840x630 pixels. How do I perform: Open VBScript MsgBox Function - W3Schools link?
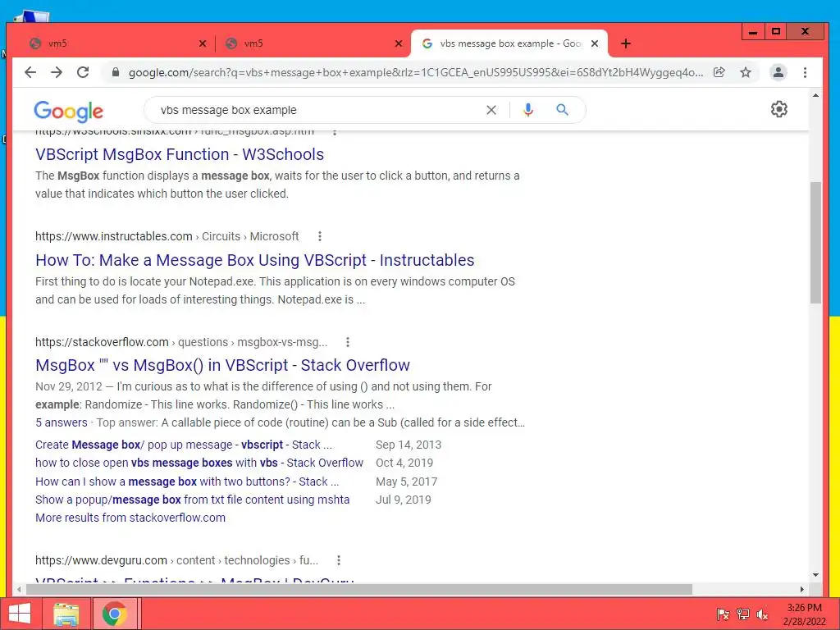(180, 154)
